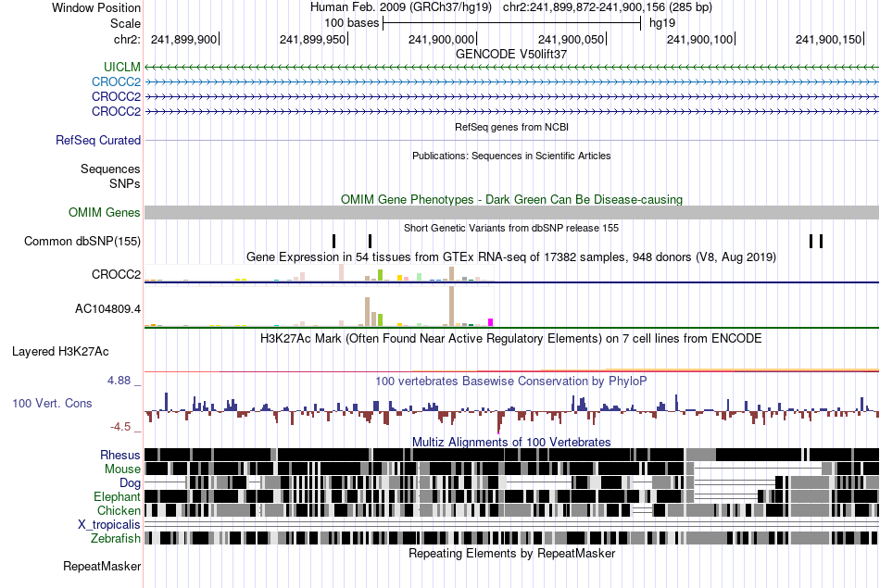Click the RefSeq Curated track label
Image resolution: width=880 pixels, height=588 pixels.
[98, 140]
